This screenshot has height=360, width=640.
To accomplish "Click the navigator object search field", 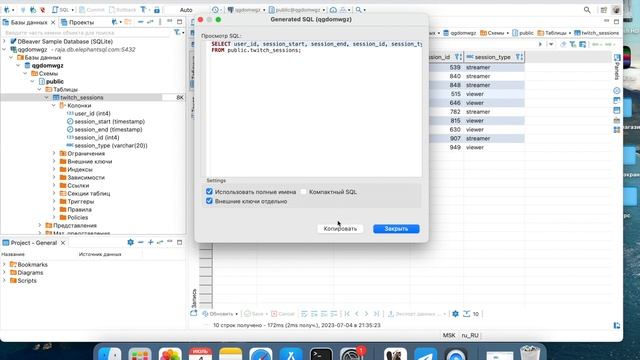I will (x=87, y=32).
